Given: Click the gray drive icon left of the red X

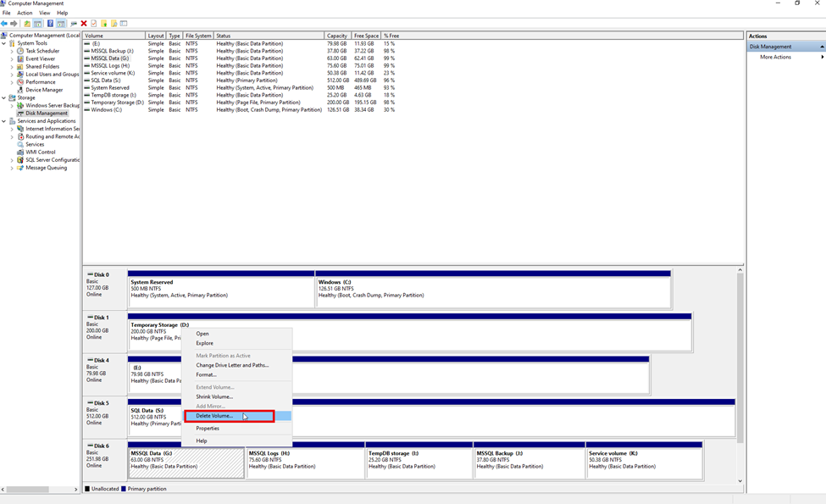Looking at the screenshot, I should click(x=74, y=24).
